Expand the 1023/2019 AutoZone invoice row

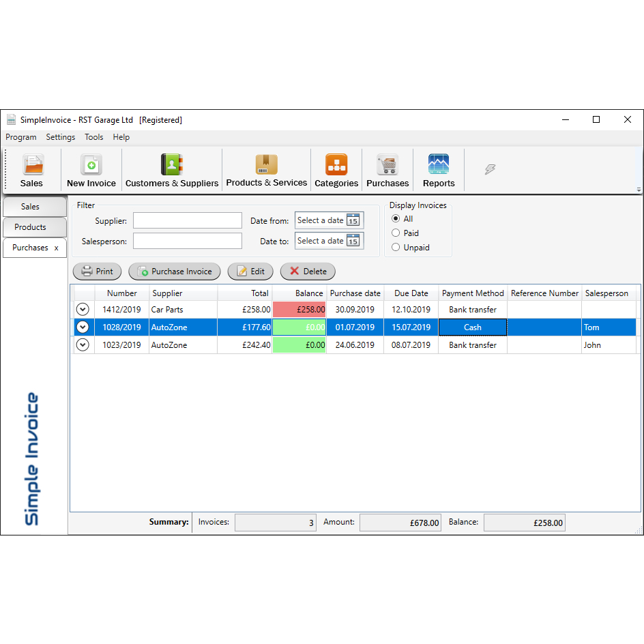[x=83, y=345]
